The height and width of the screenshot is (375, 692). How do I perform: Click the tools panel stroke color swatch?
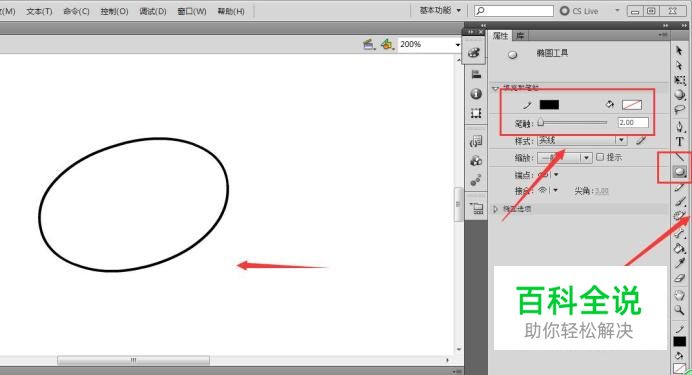[680, 341]
